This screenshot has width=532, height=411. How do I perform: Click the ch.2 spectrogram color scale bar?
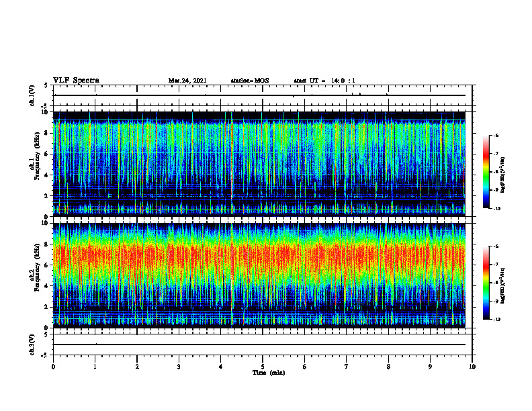coord(486,283)
